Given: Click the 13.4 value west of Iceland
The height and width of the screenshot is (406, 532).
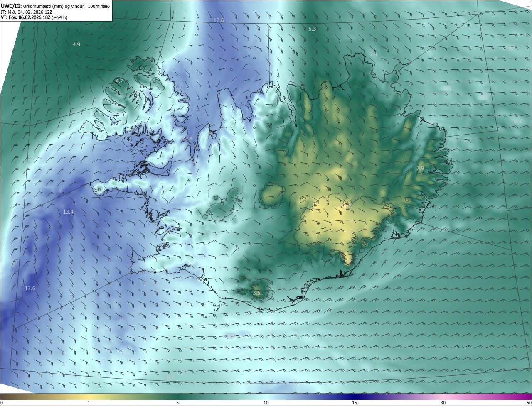Looking at the screenshot, I should point(68,212).
